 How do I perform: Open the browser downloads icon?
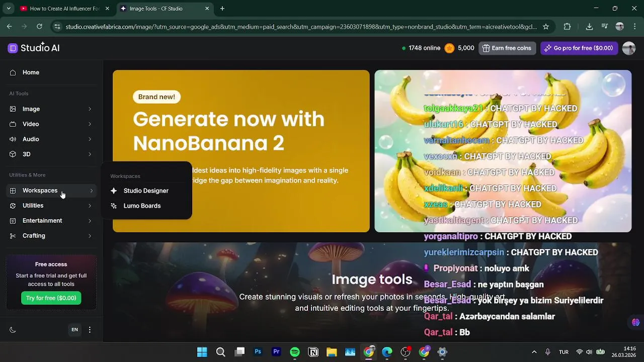click(x=590, y=27)
